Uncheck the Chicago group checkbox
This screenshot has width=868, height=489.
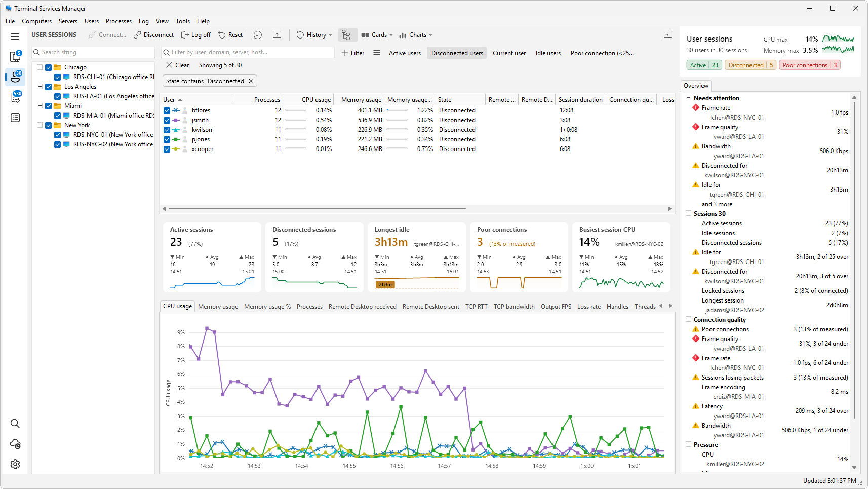[49, 67]
